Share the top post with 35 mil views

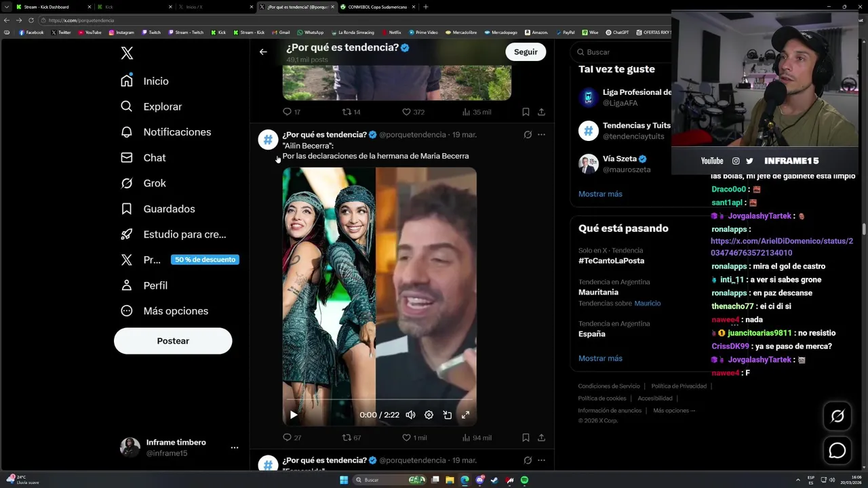[541, 112]
